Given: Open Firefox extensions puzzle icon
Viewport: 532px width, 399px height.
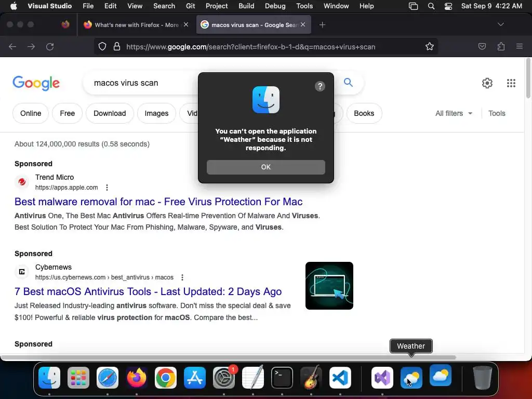Looking at the screenshot, I should pyautogui.click(x=501, y=46).
